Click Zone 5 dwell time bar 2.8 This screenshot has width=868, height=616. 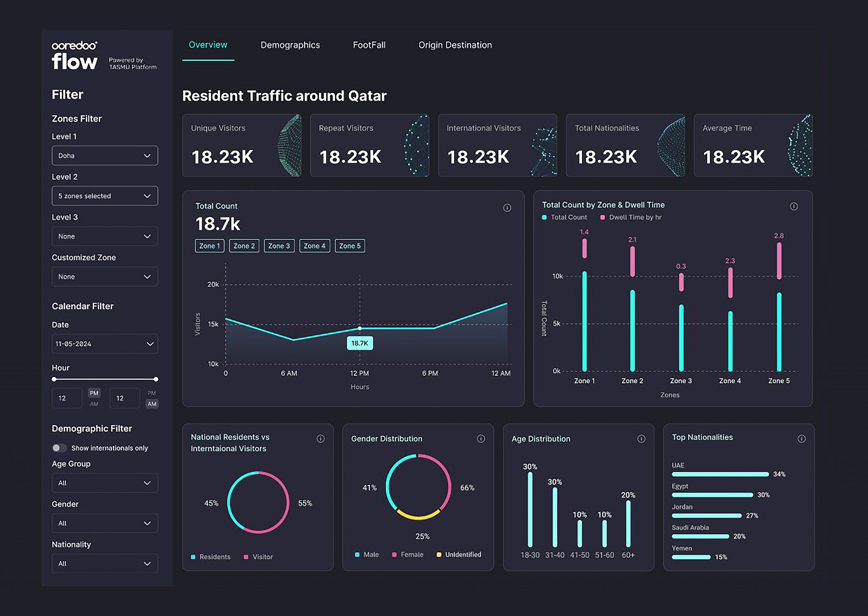(779, 261)
